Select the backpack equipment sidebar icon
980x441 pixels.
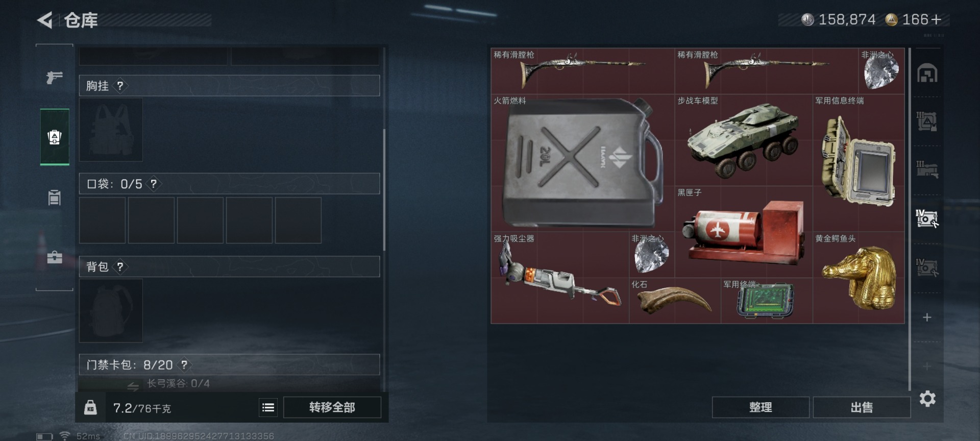(x=55, y=137)
